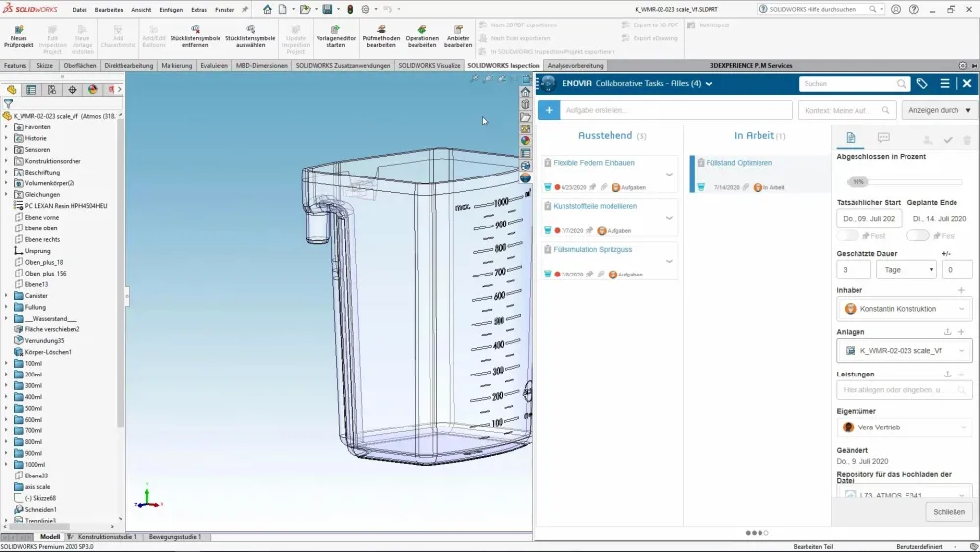Screen dimensions: 980x552
Task: Click Stücklistensymbole auswählen tool
Action: [x=250, y=37]
